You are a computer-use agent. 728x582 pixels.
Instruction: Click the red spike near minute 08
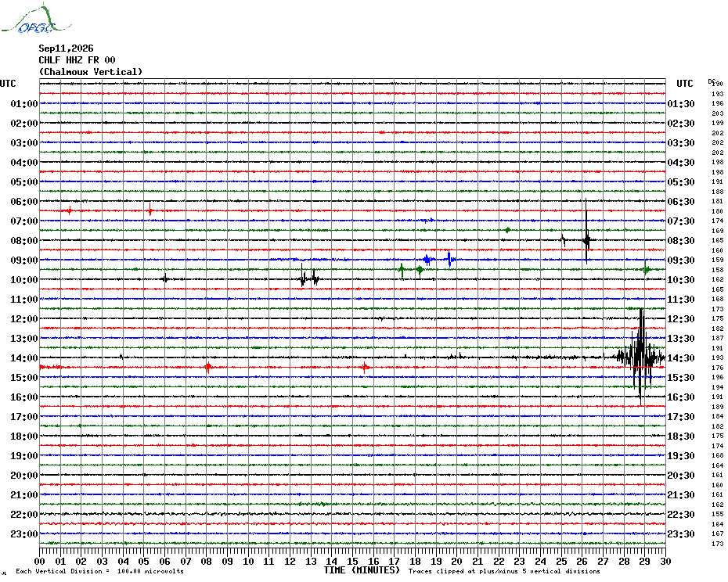pos(208,368)
